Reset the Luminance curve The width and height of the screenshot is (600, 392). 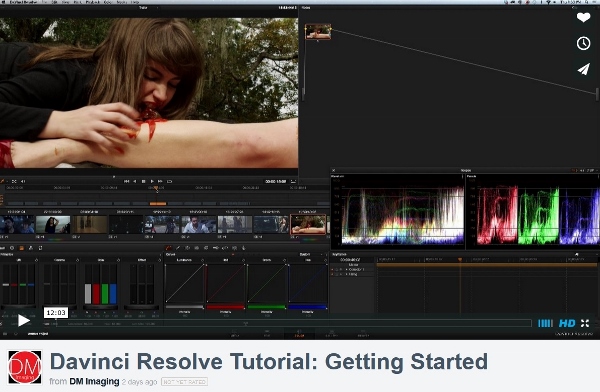[203, 260]
